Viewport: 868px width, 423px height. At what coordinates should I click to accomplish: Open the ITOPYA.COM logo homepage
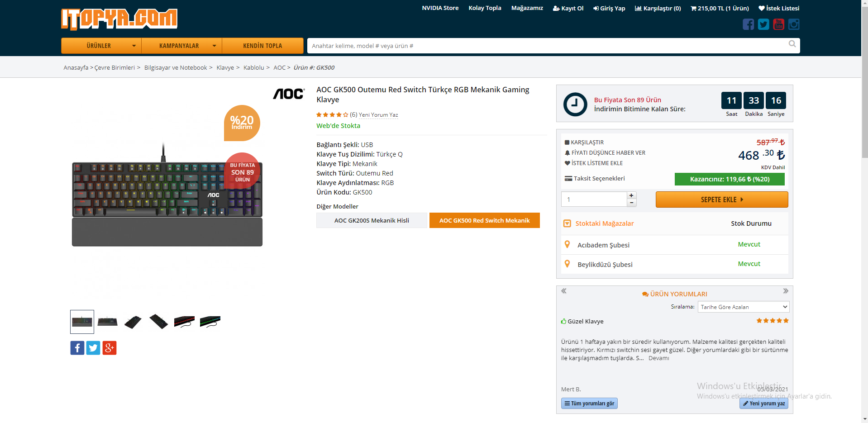(x=119, y=19)
